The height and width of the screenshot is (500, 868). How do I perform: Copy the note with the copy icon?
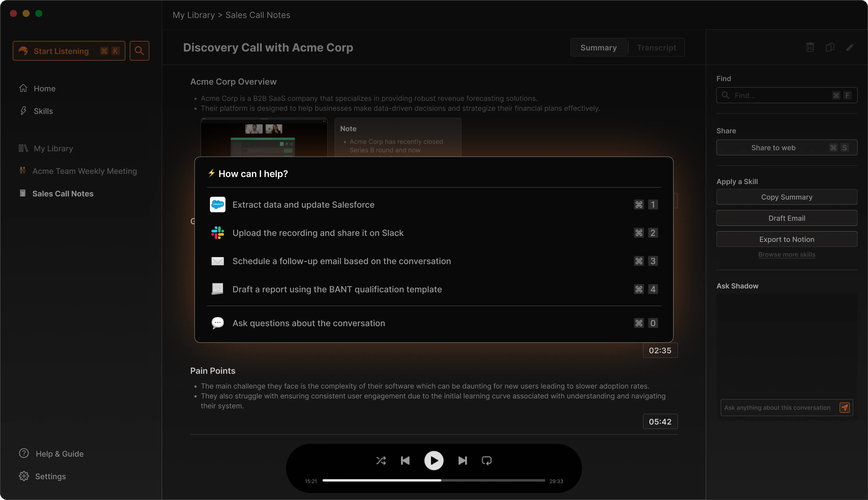[x=830, y=47]
